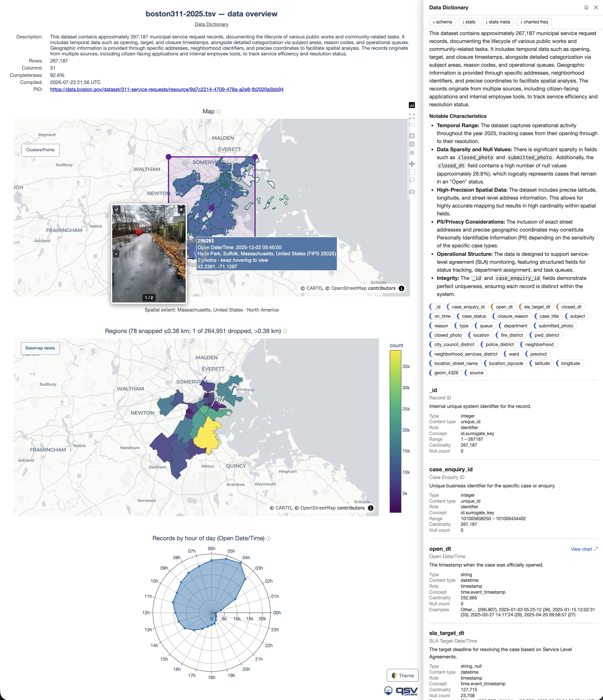Open the data.boston.gov PID link

(167, 90)
